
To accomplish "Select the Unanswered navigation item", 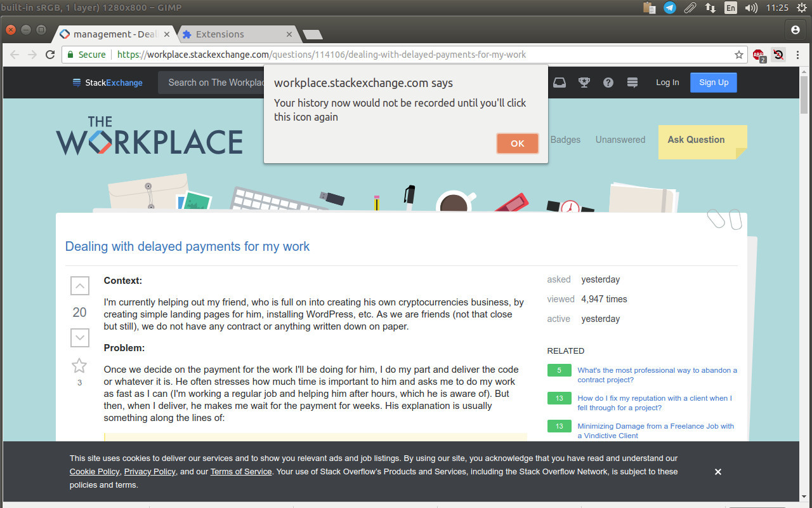I will 620,140.
